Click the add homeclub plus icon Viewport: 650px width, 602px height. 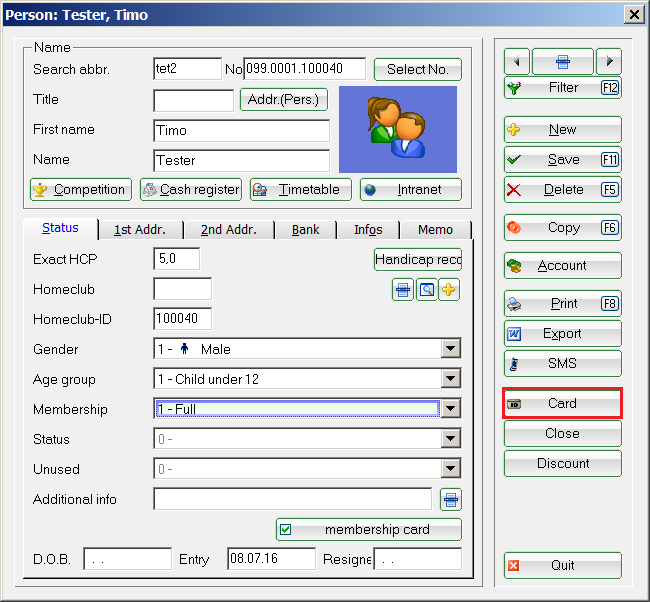click(x=449, y=289)
